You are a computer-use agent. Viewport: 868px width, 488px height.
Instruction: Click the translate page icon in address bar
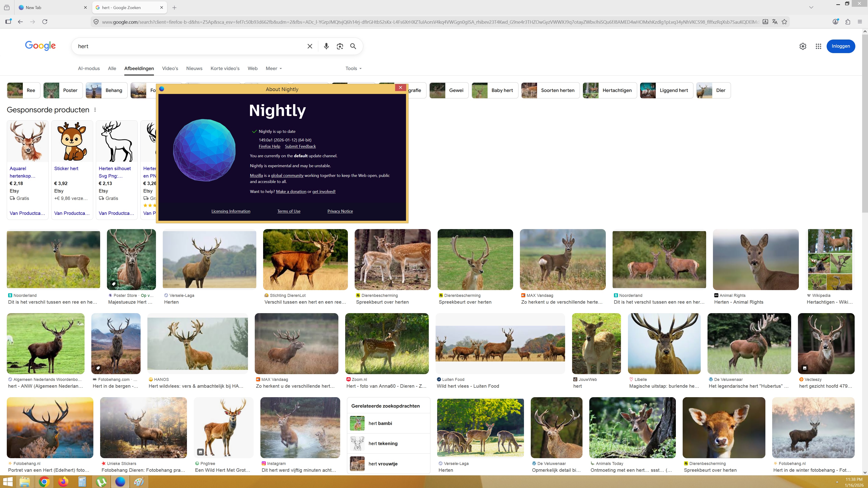coord(775,22)
